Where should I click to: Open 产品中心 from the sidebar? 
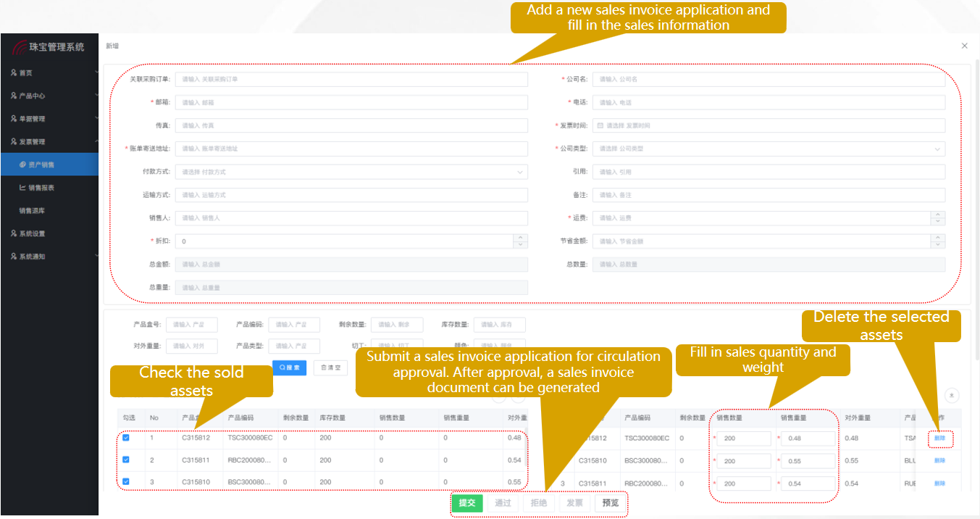click(13, 95)
